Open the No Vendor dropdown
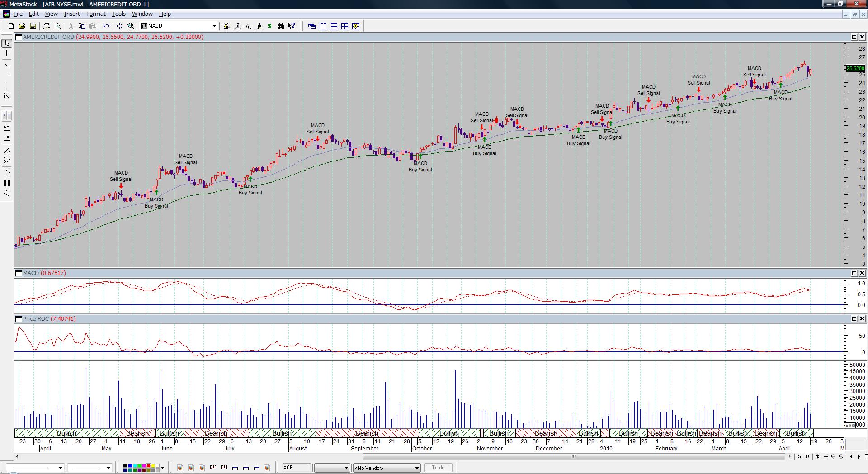 417,468
